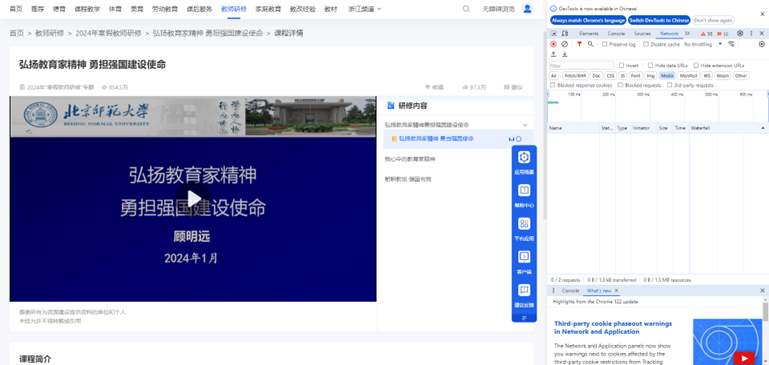
Task: Open 我心中的教育家精神 lesson
Action: 410,159
